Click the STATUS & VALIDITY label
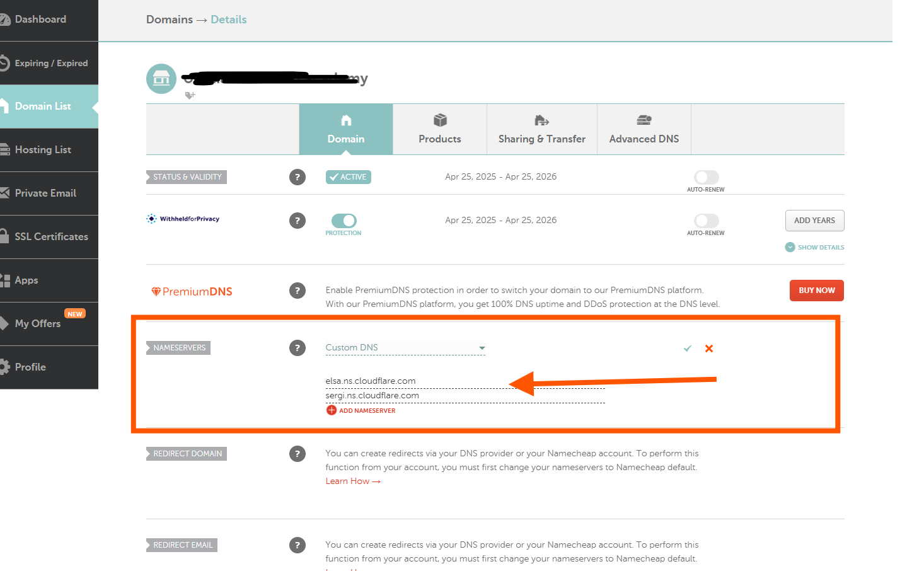The height and width of the screenshot is (571, 924). click(x=187, y=177)
